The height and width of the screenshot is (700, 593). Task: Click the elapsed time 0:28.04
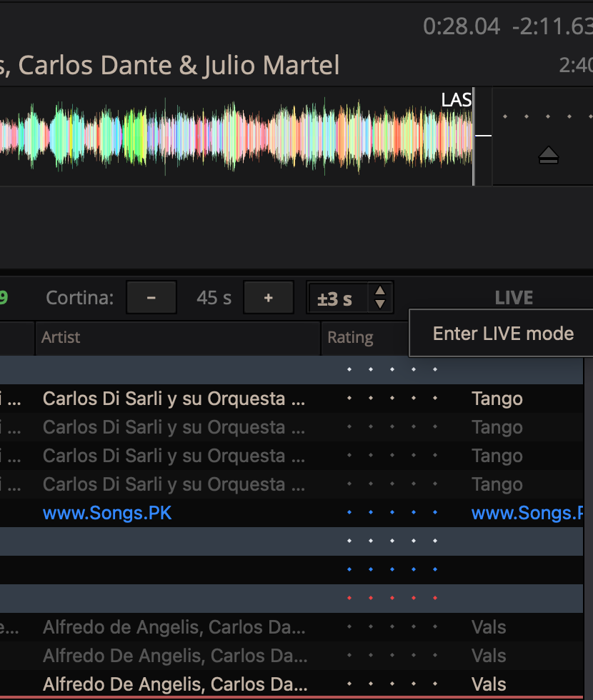point(462,26)
